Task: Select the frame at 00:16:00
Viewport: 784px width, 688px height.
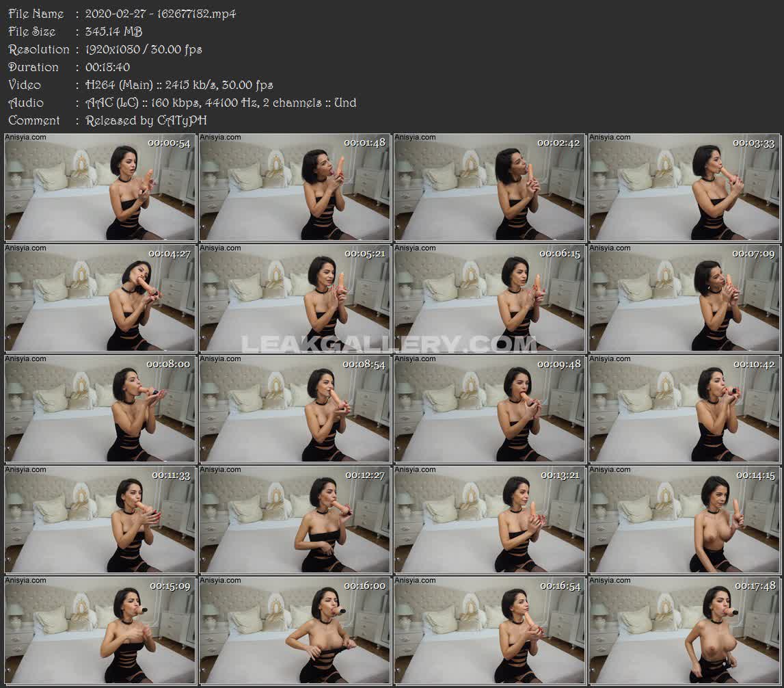Action: click(295, 631)
